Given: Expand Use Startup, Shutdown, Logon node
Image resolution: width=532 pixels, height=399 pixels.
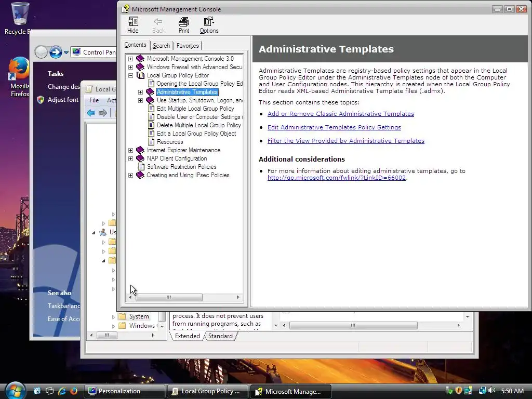Looking at the screenshot, I should coord(140,100).
